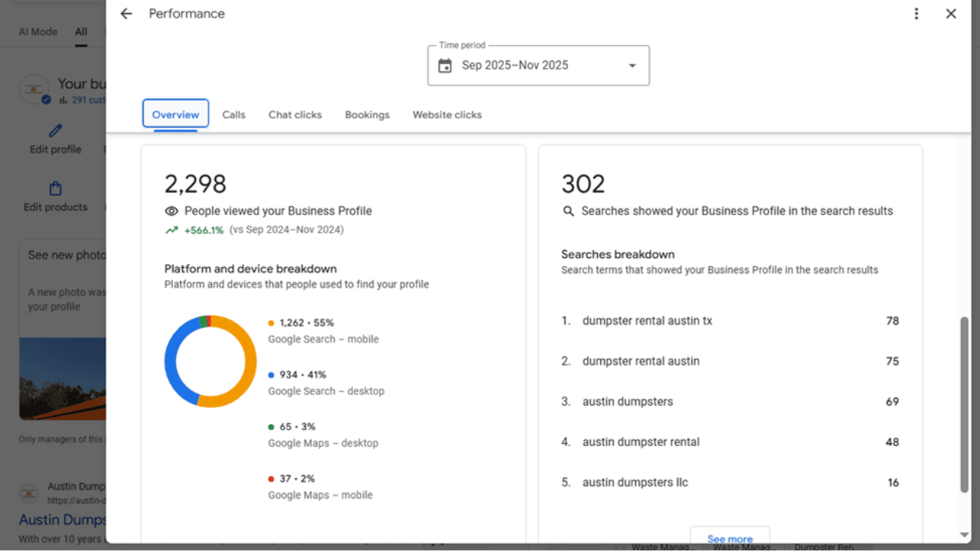The width and height of the screenshot is (980, 551).
Task: Click the 2,298 profile views number
Action: click(x=195, y=184)
